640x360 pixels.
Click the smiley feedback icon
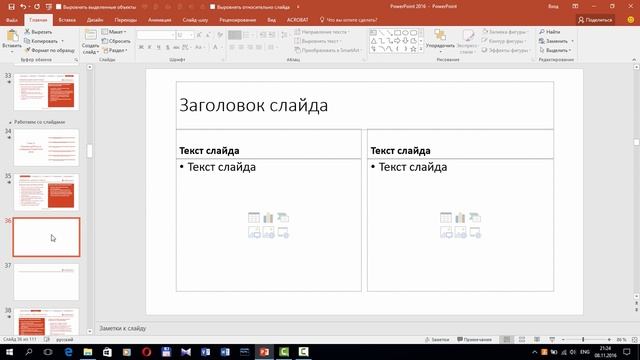pyautogui.click(x=631, y=20)
